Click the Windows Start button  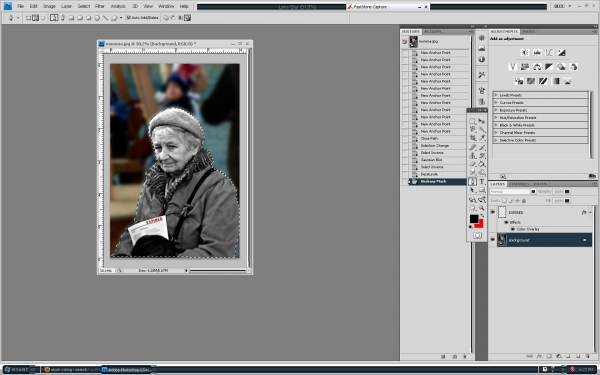pyautogui.click(x=18, y=370)
